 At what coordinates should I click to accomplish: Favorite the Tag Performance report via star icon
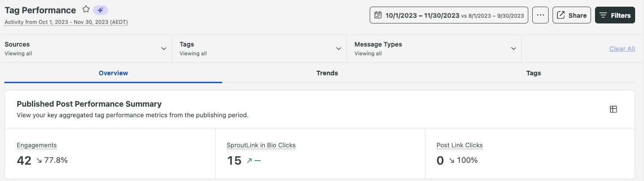[86, 10]
